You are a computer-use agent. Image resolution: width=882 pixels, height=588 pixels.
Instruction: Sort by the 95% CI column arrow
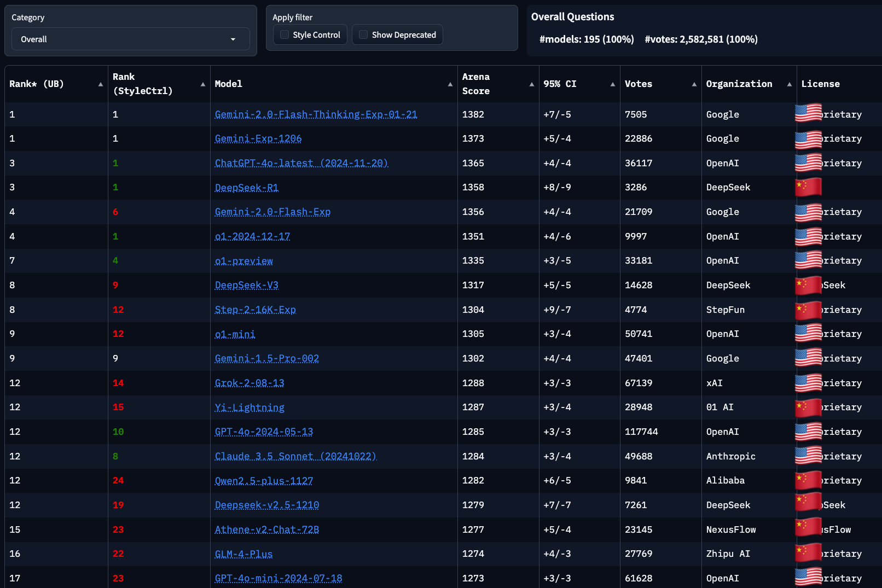(613, 84)
